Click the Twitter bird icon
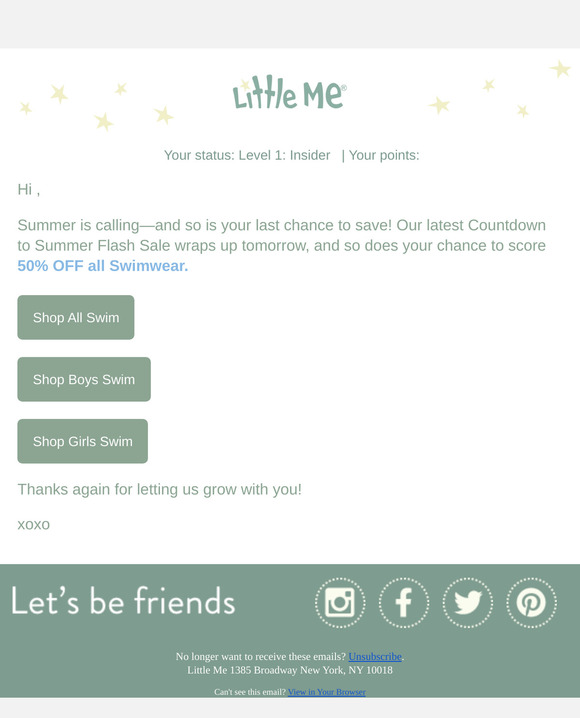Viewport: 580px width, 718px height. 467,603
